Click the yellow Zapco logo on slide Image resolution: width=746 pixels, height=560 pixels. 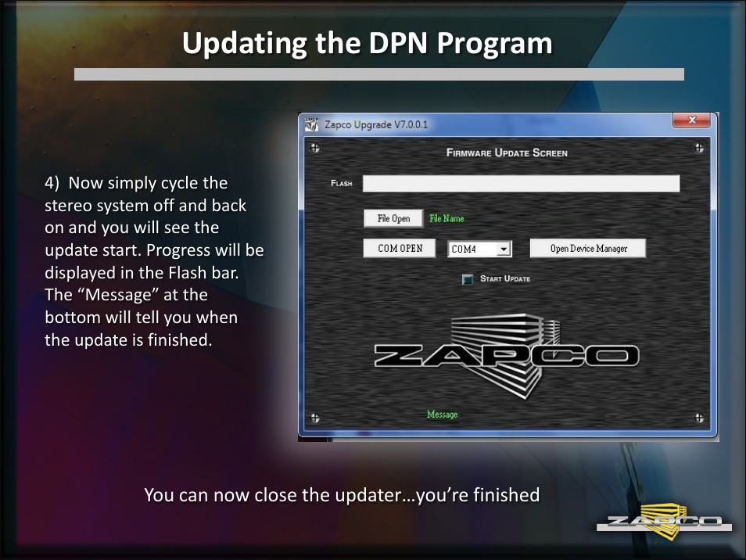[664, 521]
